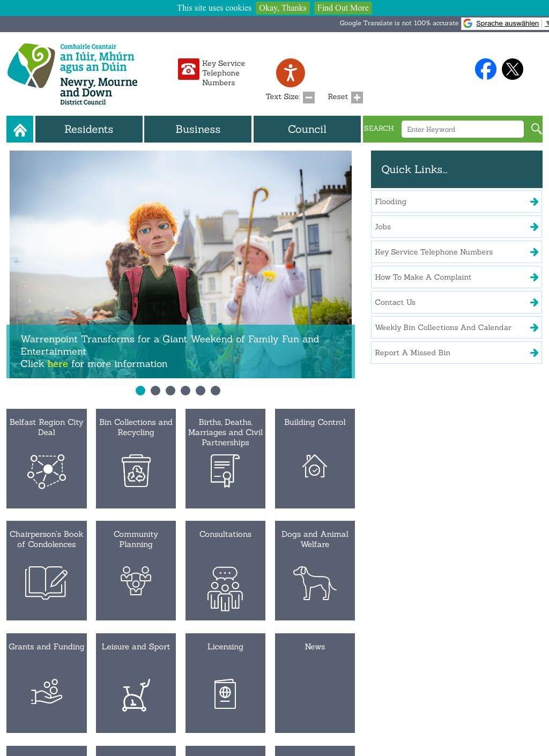Click the red telephone icon
This screenshot has height=756, width=549.
pos(188,69)
